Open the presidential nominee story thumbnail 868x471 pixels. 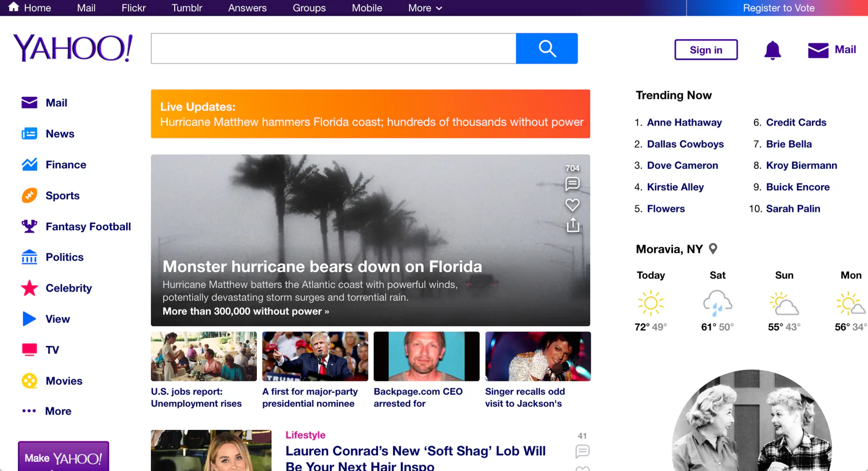click(x=315, y=356)
